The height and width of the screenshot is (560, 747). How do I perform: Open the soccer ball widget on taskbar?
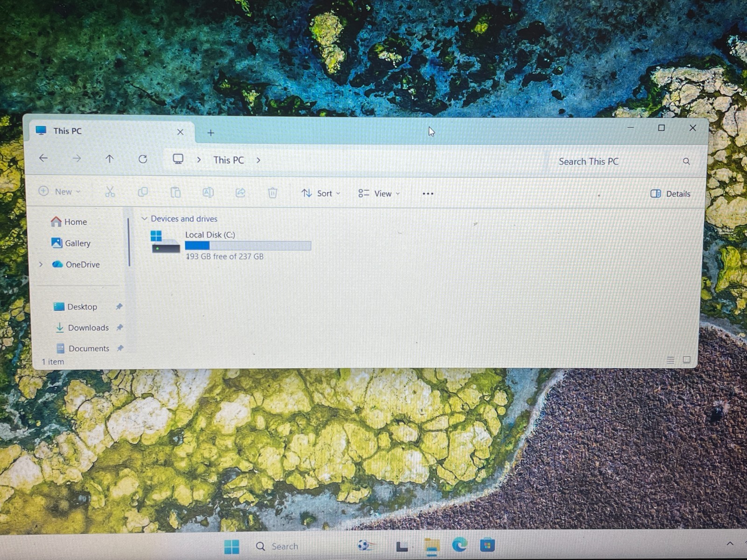point(366,545)
